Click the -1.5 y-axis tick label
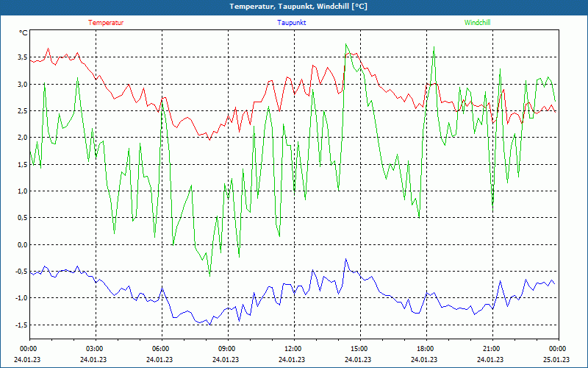Screen dimensions: 588x368 pos(21,325)
